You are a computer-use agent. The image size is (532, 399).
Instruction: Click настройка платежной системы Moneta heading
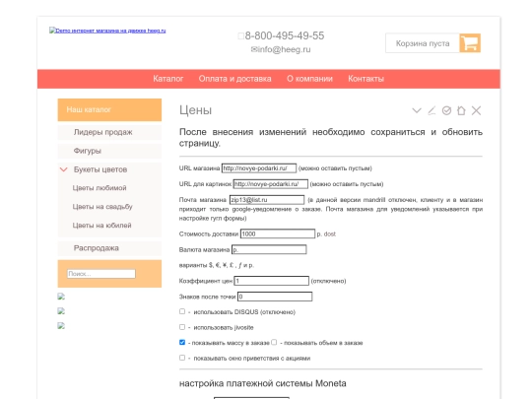263,383
